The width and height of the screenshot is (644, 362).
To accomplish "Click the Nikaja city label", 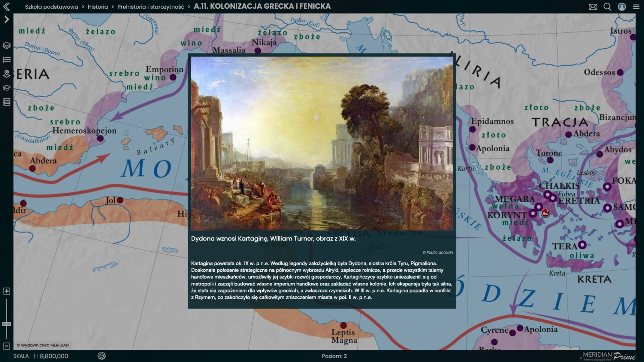I will tap(264, 43).
